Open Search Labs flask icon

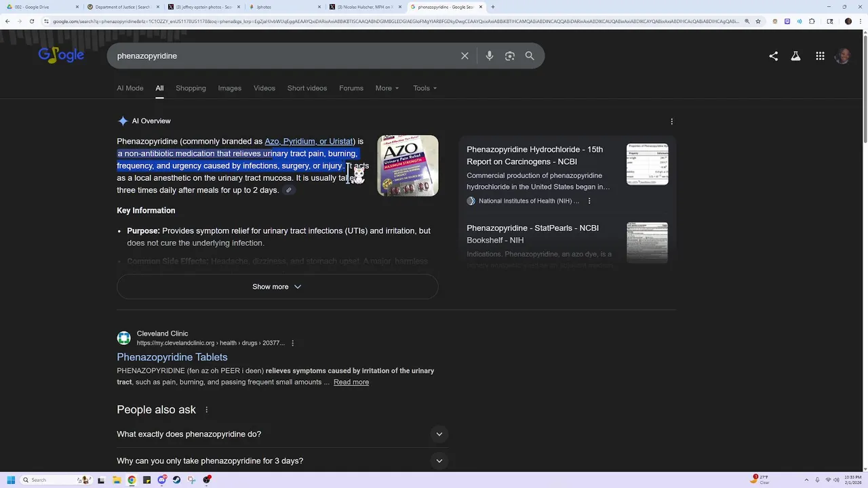[795, 56]
